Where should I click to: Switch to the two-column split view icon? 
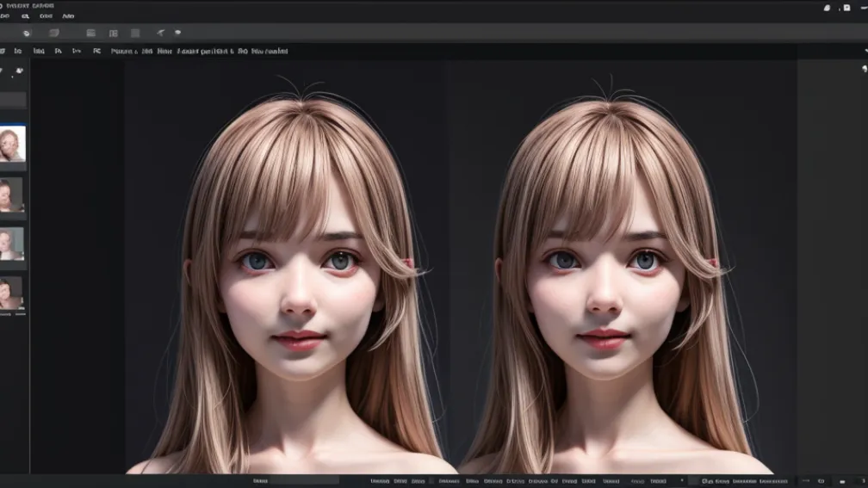114,34
